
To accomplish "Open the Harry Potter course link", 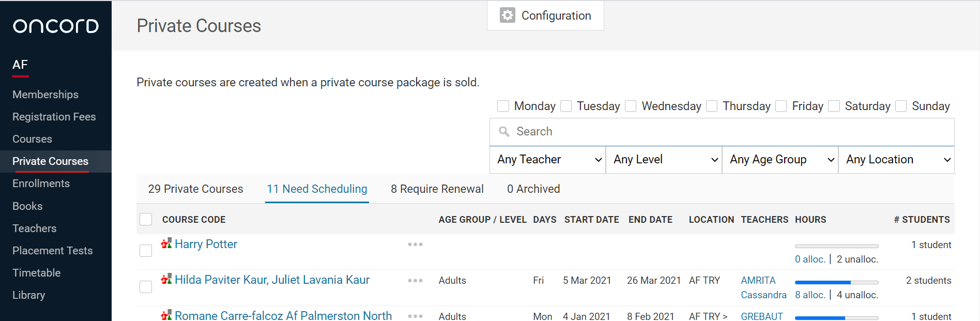I will coord(206,244).
